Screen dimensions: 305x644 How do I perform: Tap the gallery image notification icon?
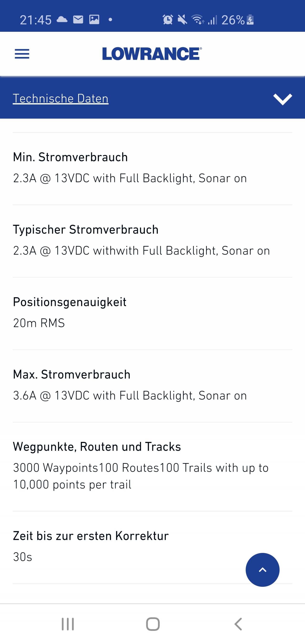(94, 20)
